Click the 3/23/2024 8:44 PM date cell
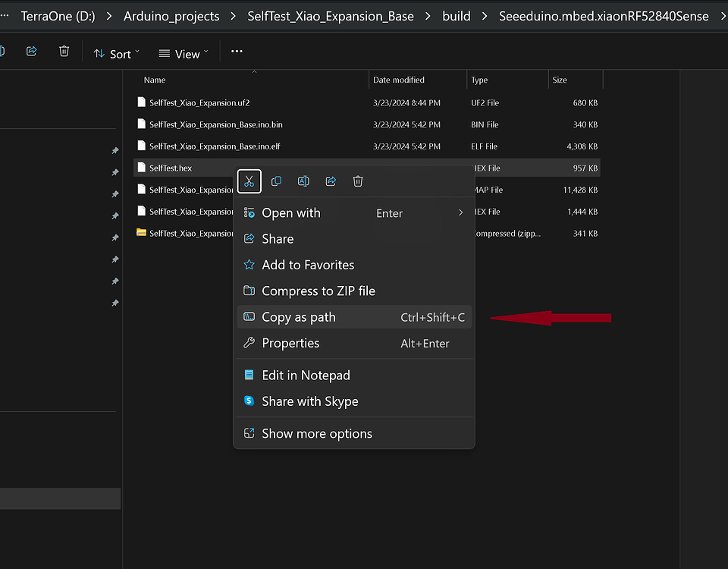The width and height of the screenshot is (728, 569). 406,102
